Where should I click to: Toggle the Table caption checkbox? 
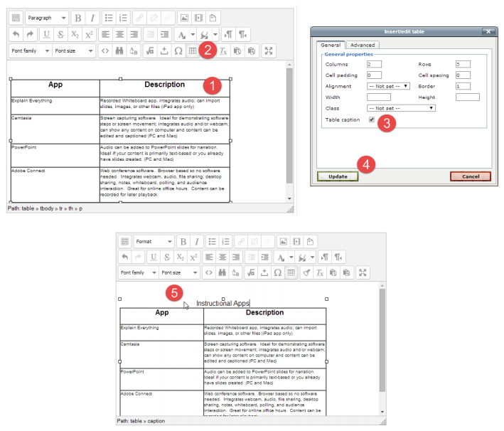[x=372, y=119]
